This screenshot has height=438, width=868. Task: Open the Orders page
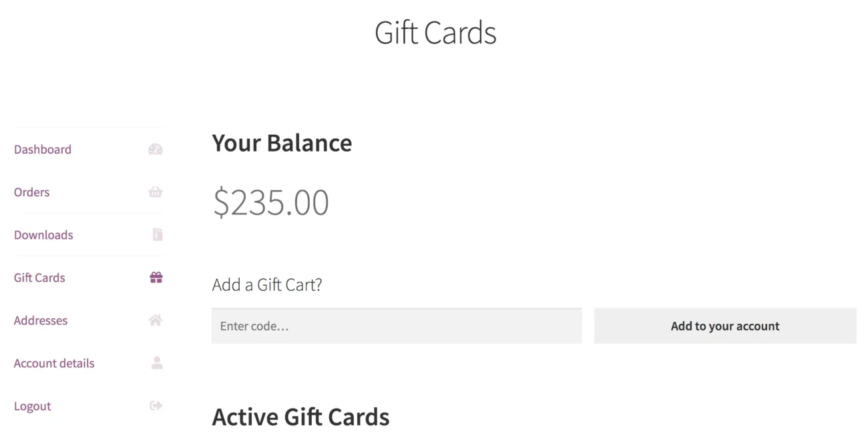pos(31,192)
